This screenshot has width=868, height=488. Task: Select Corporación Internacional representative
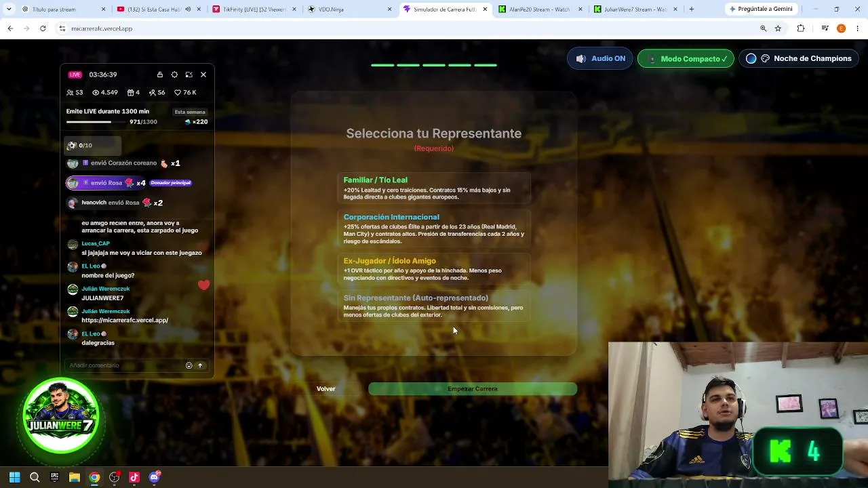pyautogui.click(x=434, y=229)
